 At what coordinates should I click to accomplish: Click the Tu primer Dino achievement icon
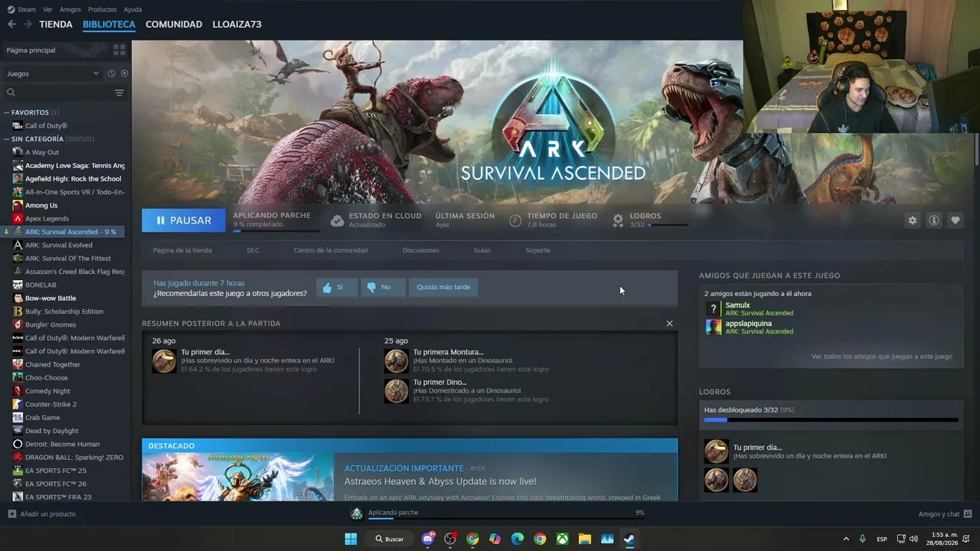[x=396, y=390]
